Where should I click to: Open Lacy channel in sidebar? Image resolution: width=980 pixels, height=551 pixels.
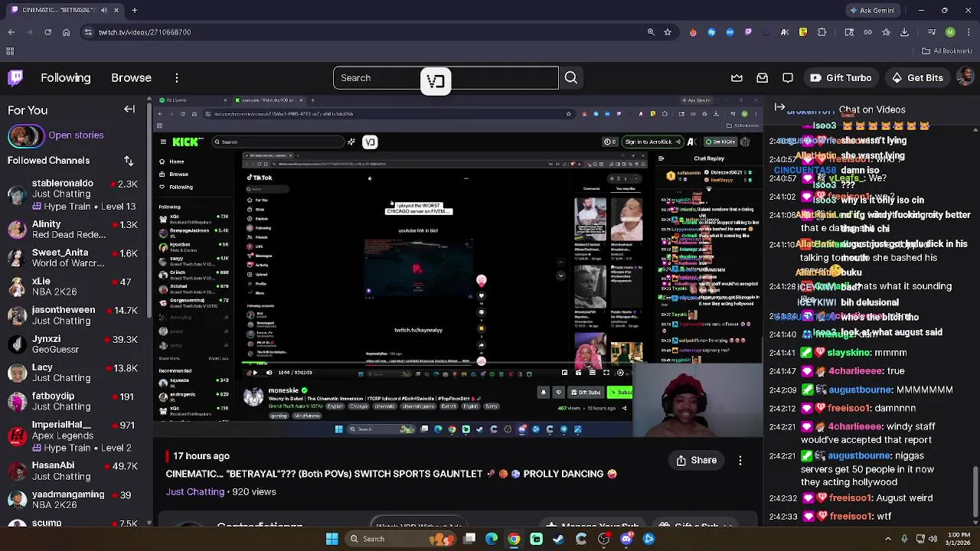click(73, 373)
